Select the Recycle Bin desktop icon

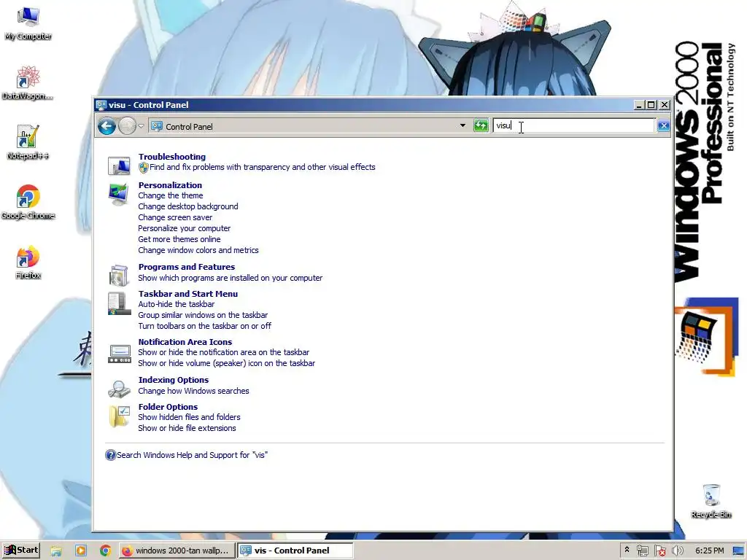click(711, 502)
